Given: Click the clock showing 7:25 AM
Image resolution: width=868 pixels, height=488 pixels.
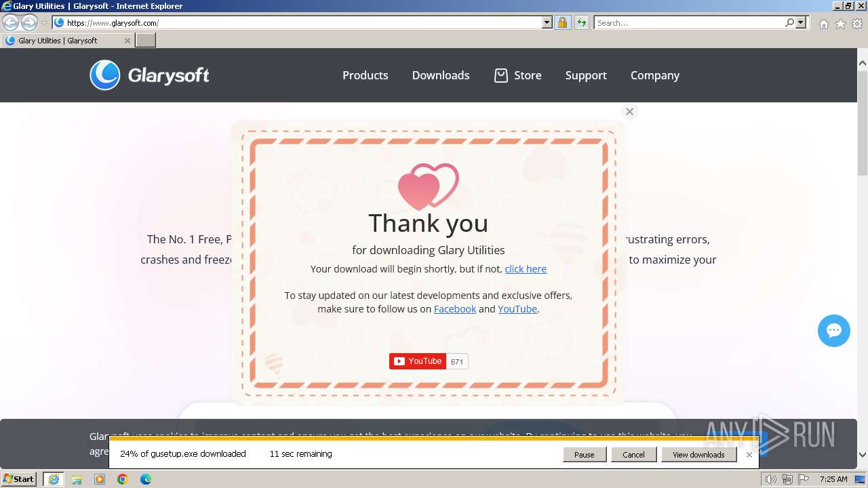Looking at the screenshot, I should pyautogui.click(x=833, y=479).
